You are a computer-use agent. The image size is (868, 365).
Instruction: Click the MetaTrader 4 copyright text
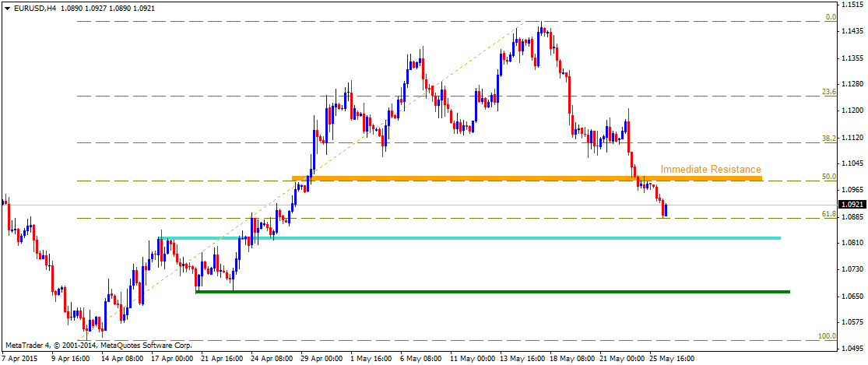click(98, 343)
